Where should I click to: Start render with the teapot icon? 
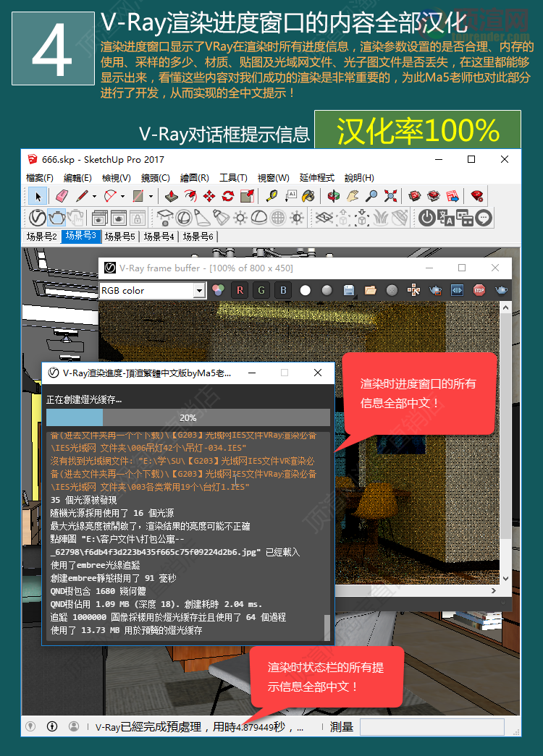pos(56,218)
